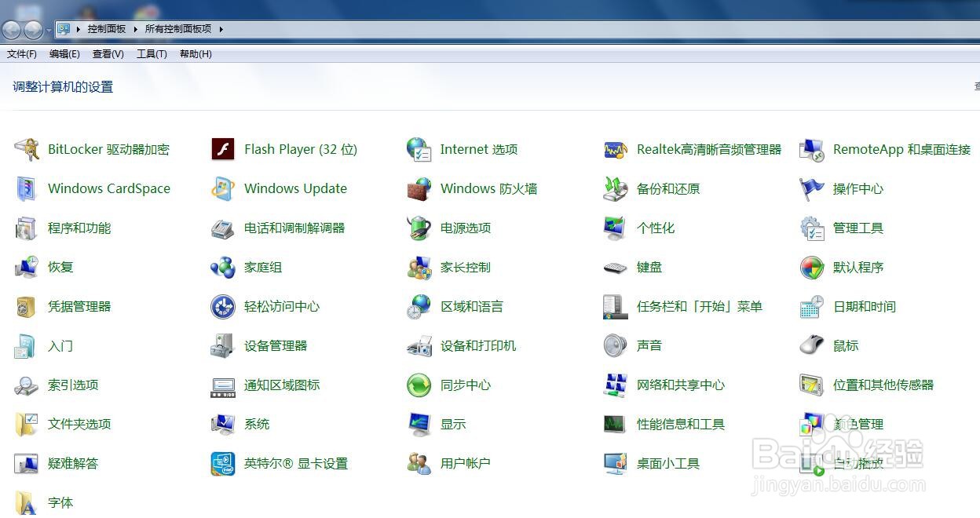
Task: Open the 声音 speaker icon
Action: [x=616, y=345]
